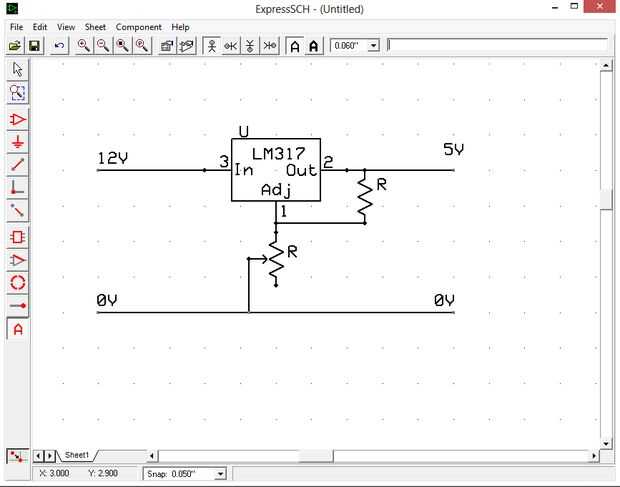Click the next sheet arrow button
Screen dimensions: 620x487
[x=49, y=456]
